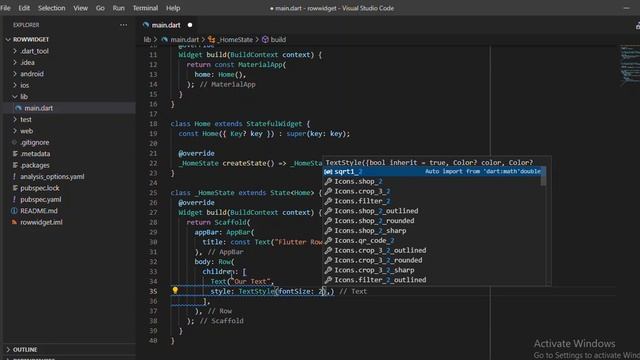Click the build breadcrumb

(278, 40)
